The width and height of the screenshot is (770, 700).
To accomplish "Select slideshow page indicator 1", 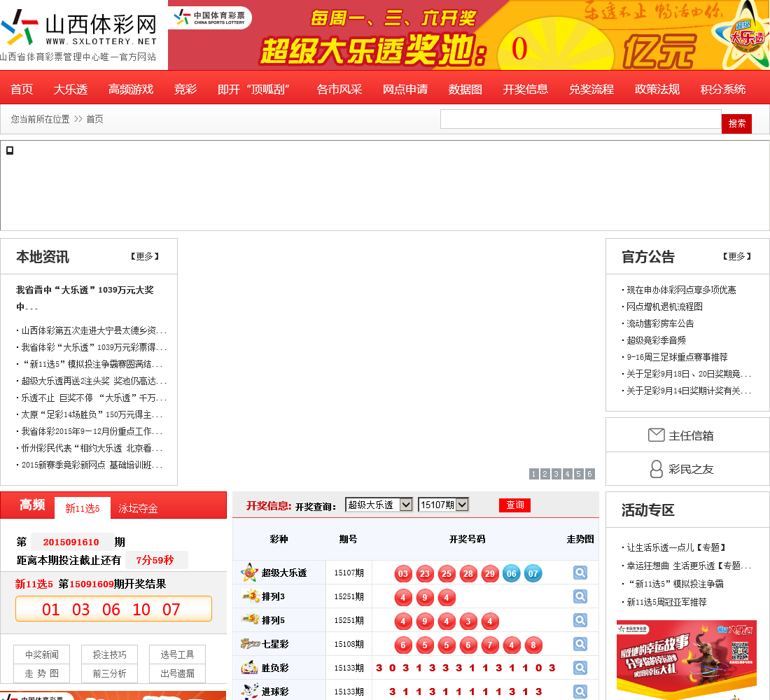I will click(534, 473).
